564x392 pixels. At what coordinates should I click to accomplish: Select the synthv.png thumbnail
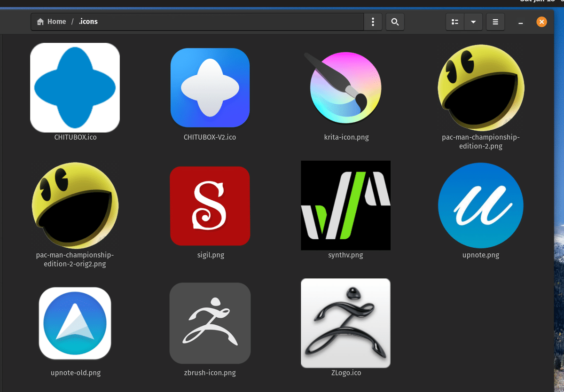click(x=345, y=205)
